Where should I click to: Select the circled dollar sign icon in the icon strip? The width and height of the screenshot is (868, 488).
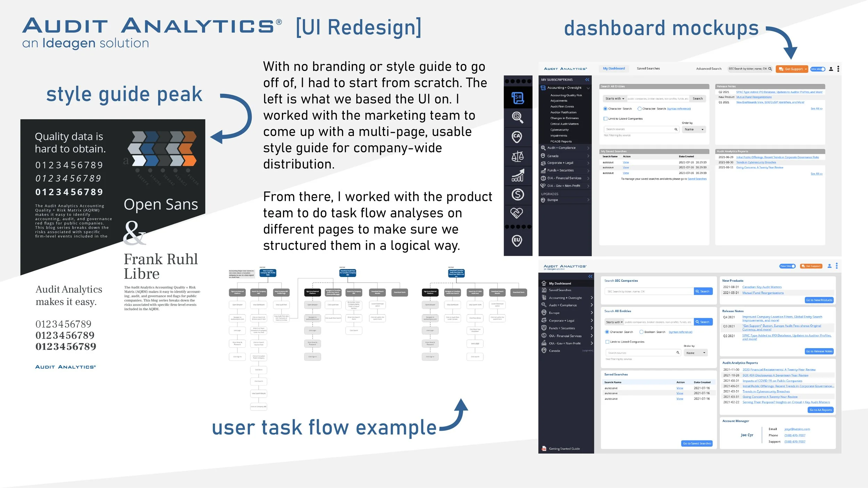(518, 194)
